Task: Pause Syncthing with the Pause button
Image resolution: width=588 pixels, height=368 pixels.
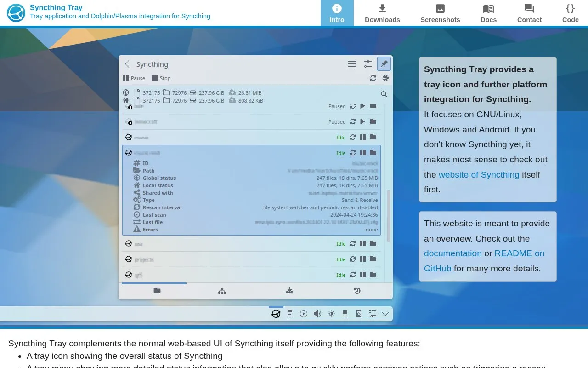Action: pyautogui.click(x=134, y=78)
